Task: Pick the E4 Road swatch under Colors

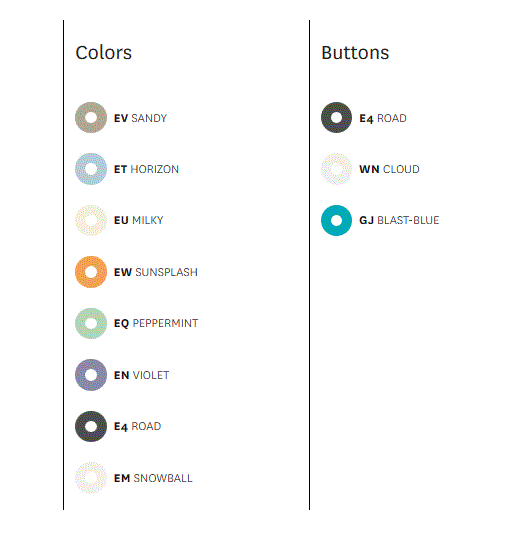Action: pyautogui.click(x=91, y=426)
